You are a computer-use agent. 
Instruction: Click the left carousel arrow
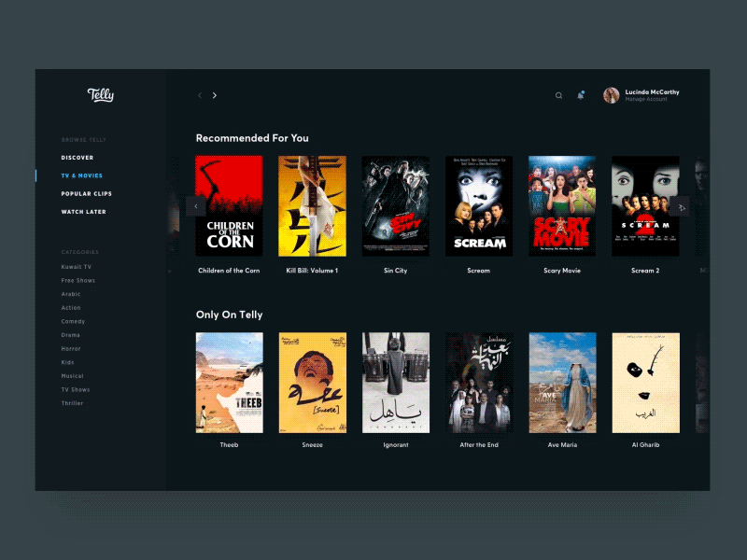coord(196,206)
